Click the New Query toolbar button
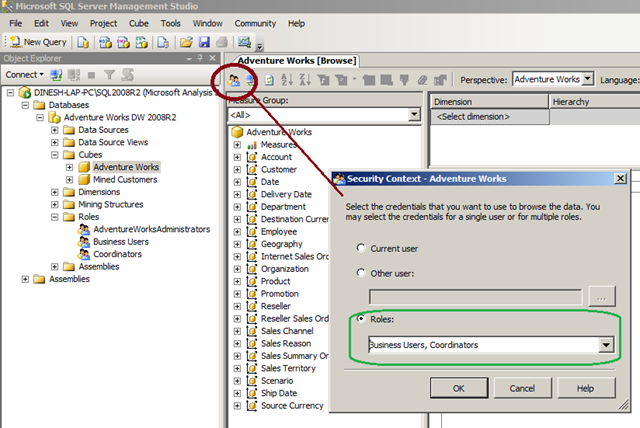640x428 pixels. coord(38,42)
